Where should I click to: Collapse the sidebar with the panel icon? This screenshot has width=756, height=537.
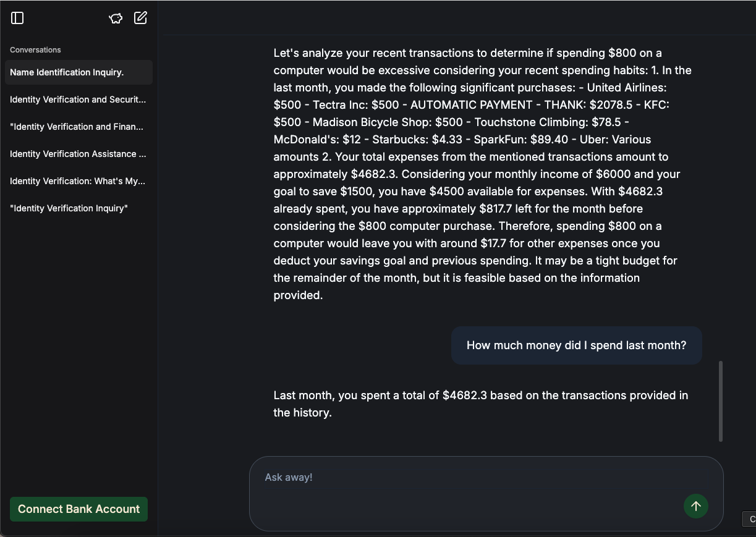(x=17, y=18)
